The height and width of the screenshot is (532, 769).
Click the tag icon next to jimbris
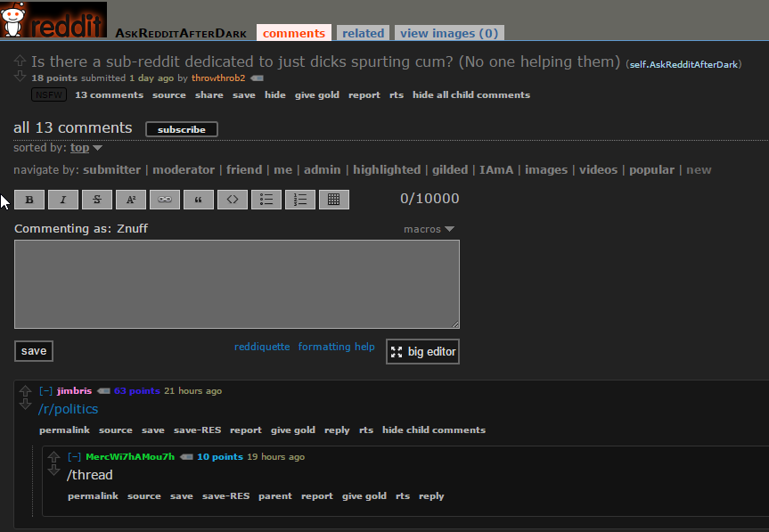click(103, 391)
